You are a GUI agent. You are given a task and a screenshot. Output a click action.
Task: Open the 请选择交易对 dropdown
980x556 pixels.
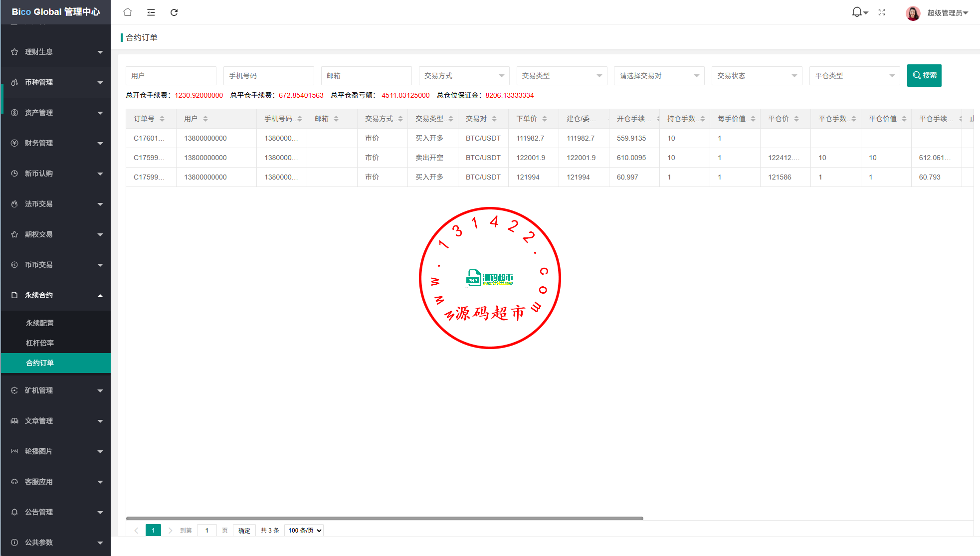[659, 76]
